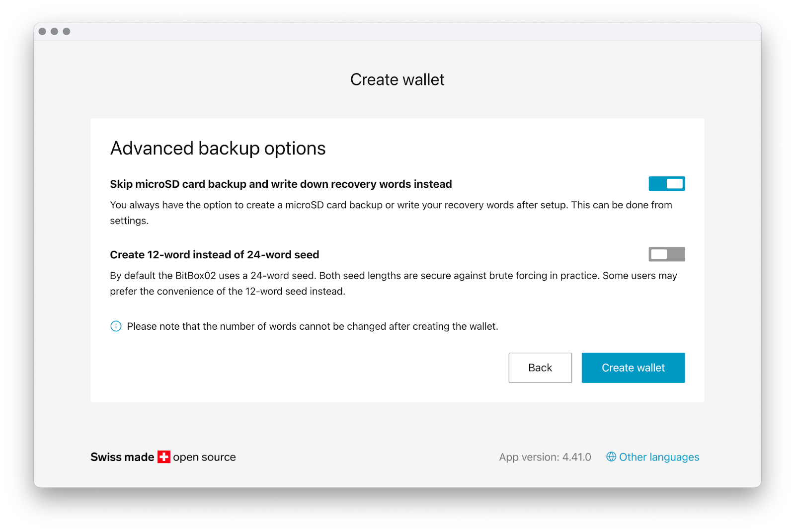Click the Create wallet page title
This screenshot has height=532, width=795.
[x=397, y=79]
